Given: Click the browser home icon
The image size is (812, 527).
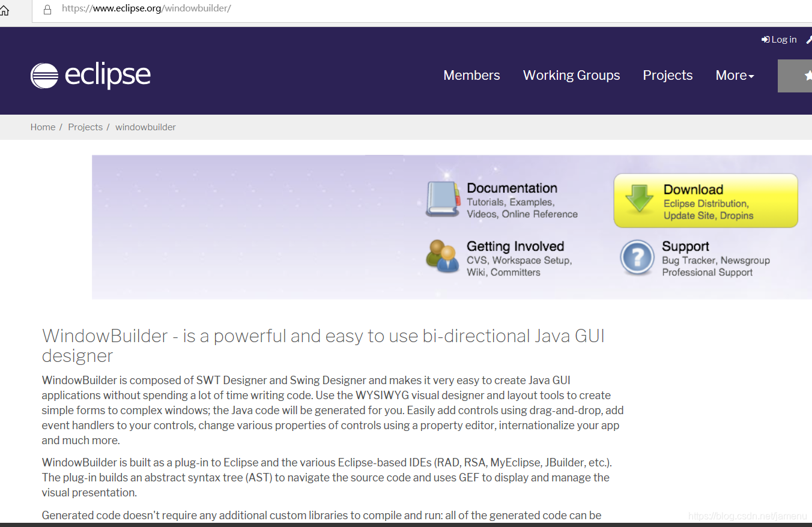Looking at the screenshot, I should (x=4, y=10).
